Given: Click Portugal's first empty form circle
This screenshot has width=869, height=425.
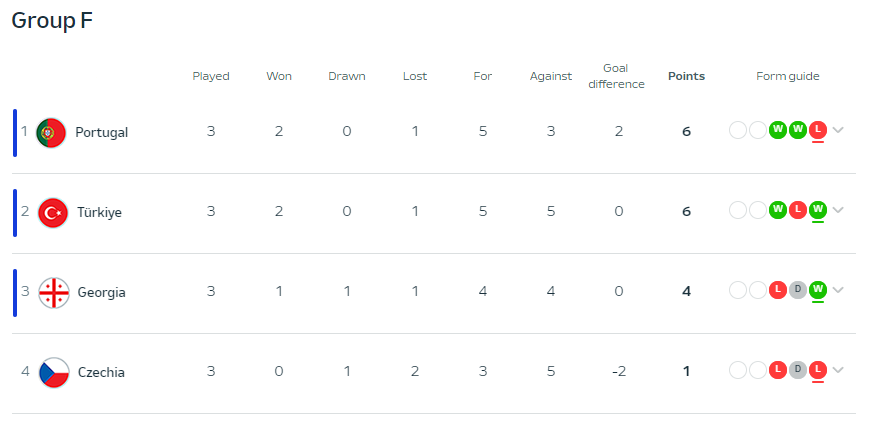Looking at the screenshot, I should click(x=738, y=131).
